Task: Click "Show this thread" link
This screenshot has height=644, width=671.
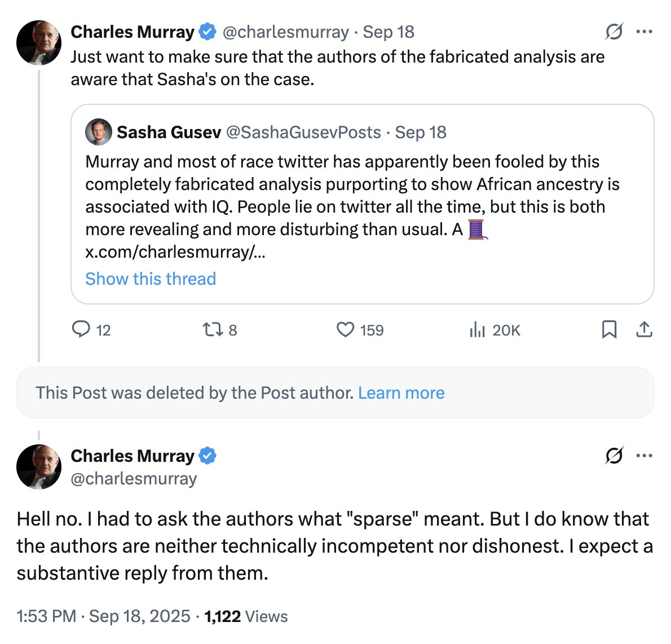Action: [x=151, y=279]
